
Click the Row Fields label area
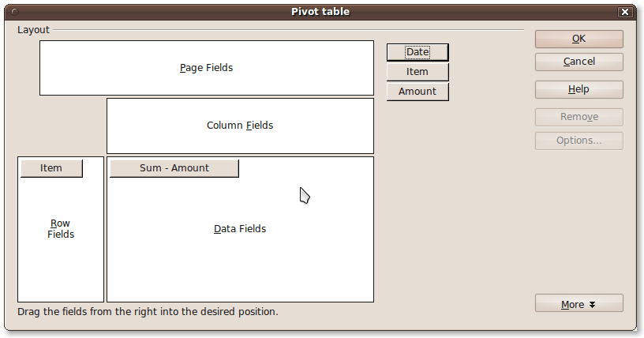point(61,229)
